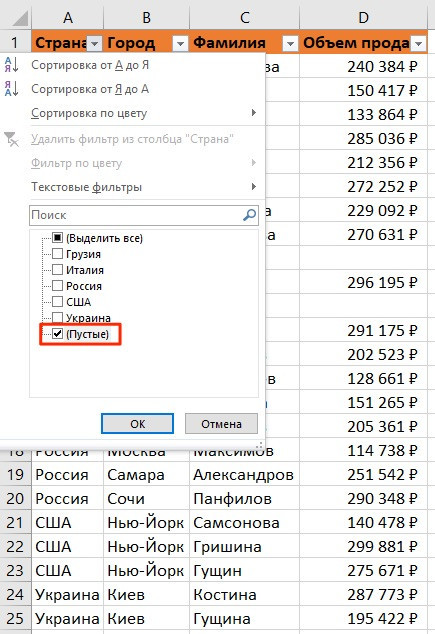
Task: Click the 114 738 ₽ value
Action: (382, 450)
